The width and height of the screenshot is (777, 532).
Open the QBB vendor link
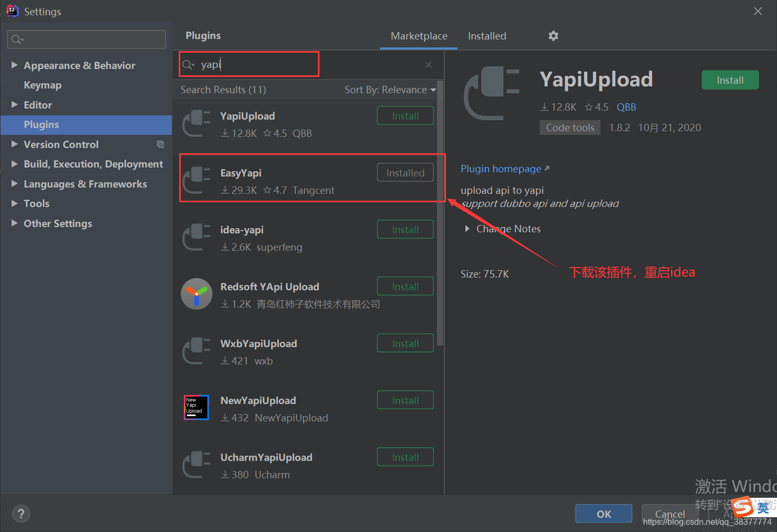tap(626, 107)
